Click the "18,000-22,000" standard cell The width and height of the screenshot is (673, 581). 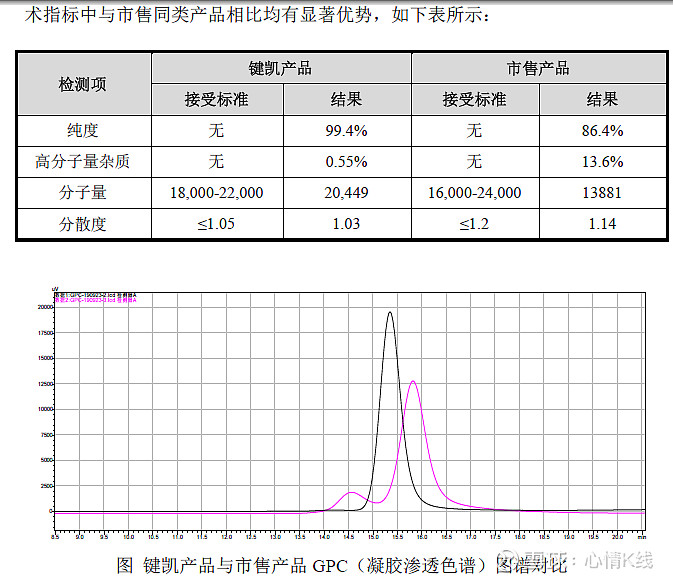pyautogui.click(x=217, y=193)
